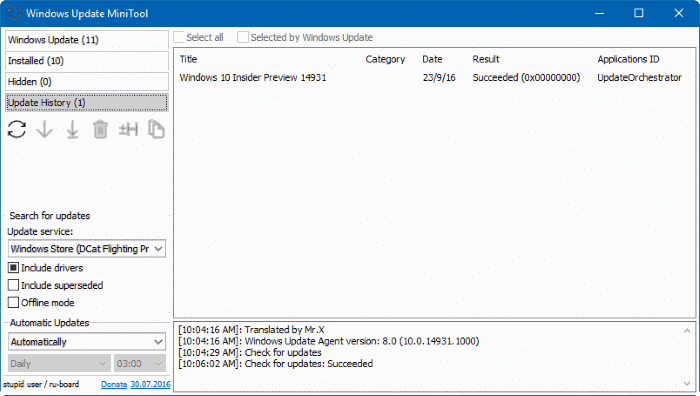Tick Selected by Windows Update checkbox
The width and height of the screenshot is (700, 396).
pyautogui.click(x=243, y=37)
